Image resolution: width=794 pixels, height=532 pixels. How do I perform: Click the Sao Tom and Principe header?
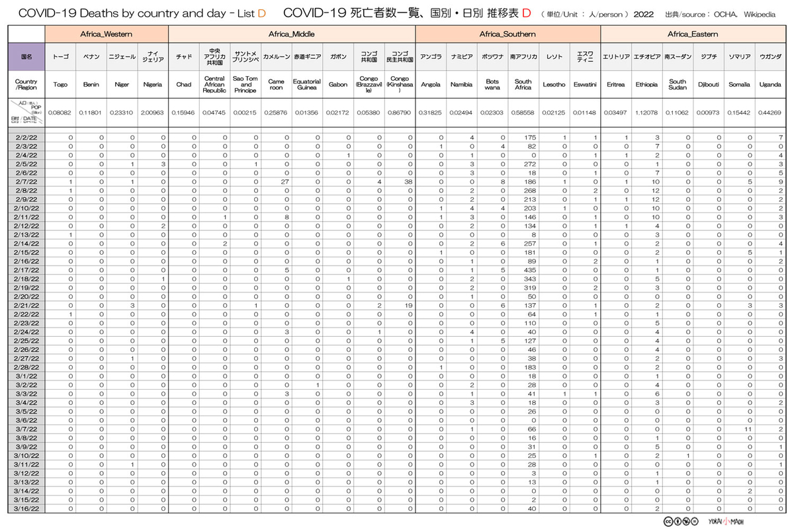tap(245, 85)
